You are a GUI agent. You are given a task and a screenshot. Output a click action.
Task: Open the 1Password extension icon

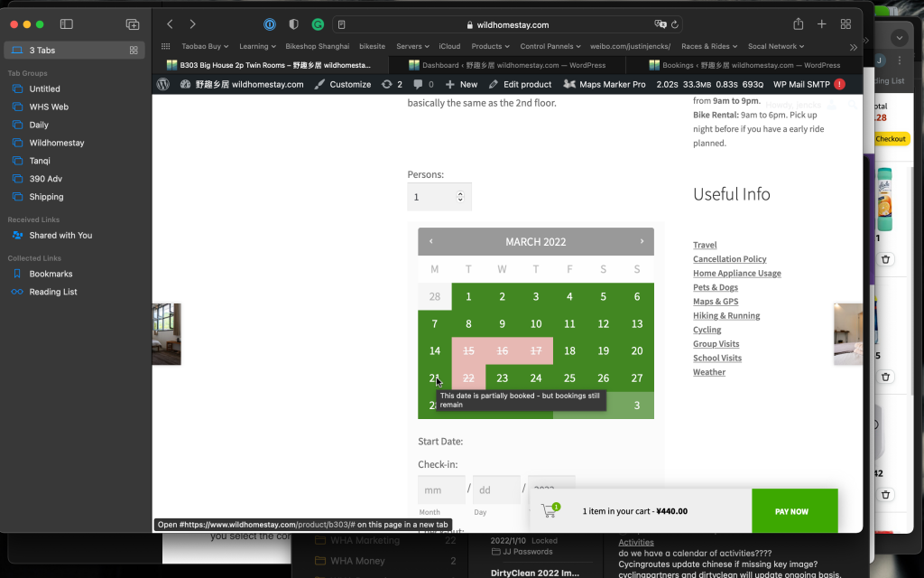tap(270, 24)
